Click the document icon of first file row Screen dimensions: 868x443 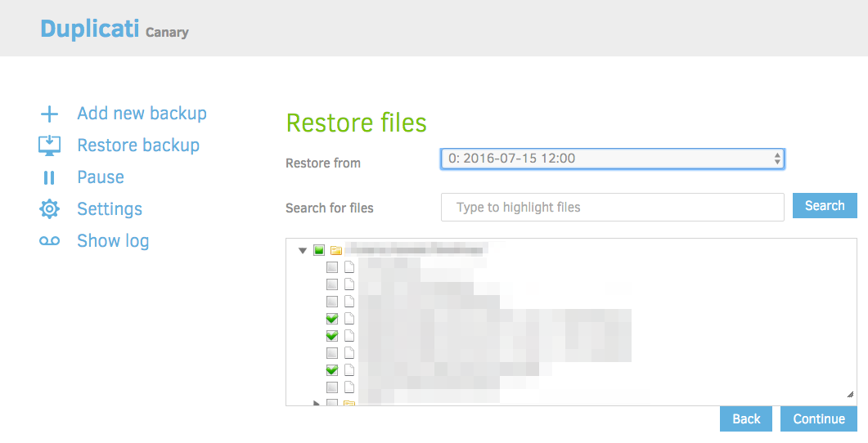tap(349, 267)
